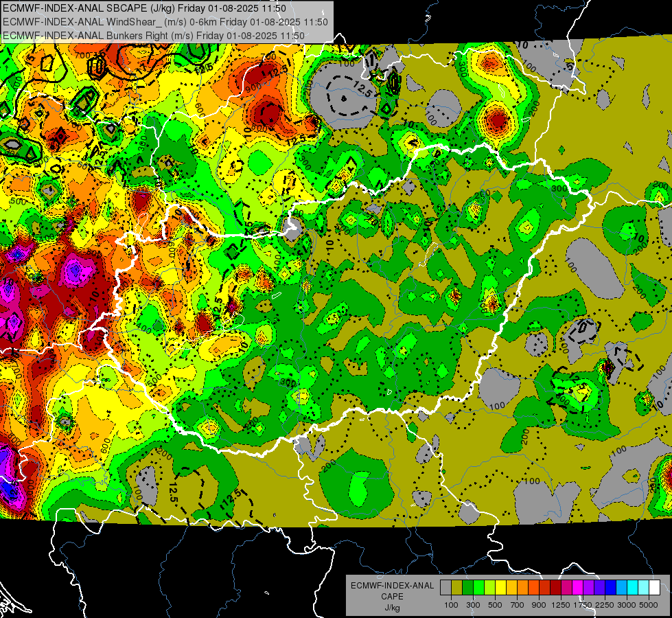The height and width of the screenshot is (618, 672).
Task: Click legend title ECMWF-INDEX-ANAL
Action: (392, 586)
